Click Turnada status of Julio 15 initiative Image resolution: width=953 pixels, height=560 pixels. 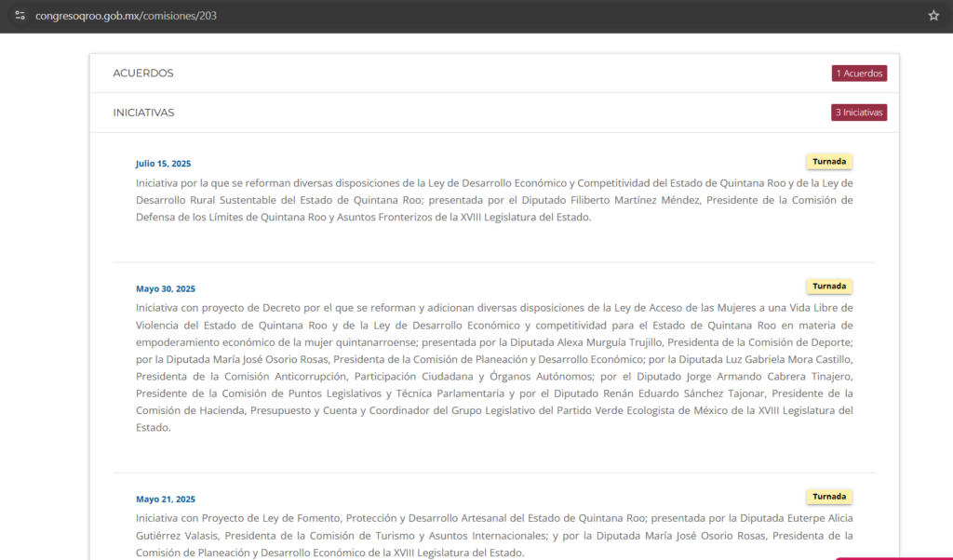(x=829, y=162)
